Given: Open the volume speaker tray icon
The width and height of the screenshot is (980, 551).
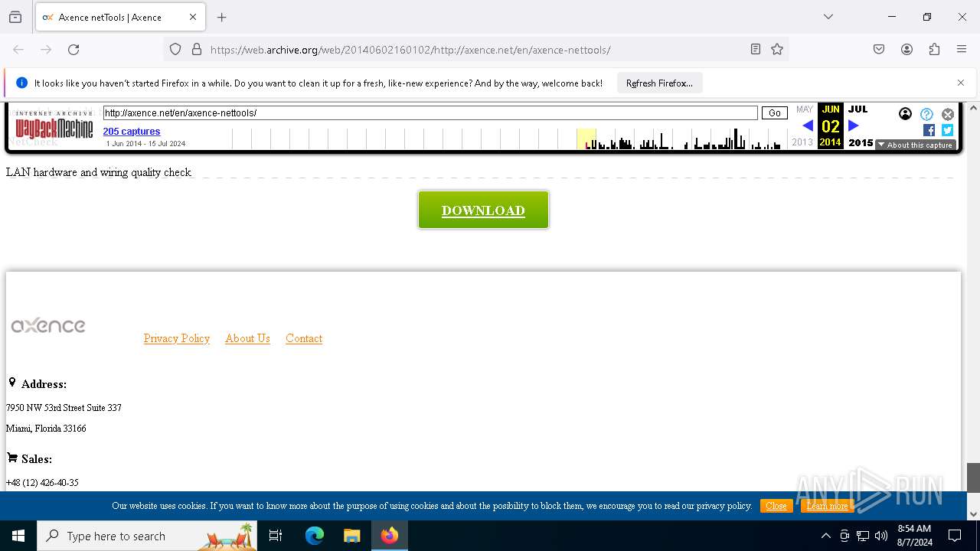Looking at the screenshot, I should pyautogui.click(x=881, y=536).
